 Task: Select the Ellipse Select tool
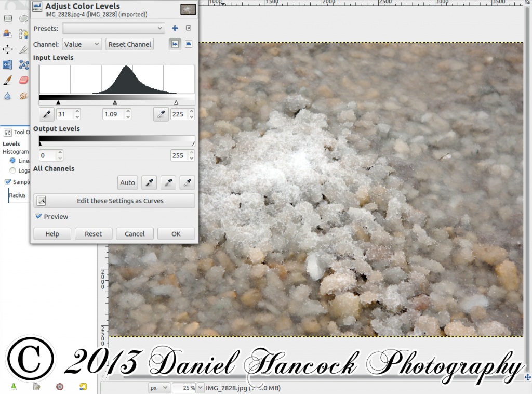click(x=23, y=18)
